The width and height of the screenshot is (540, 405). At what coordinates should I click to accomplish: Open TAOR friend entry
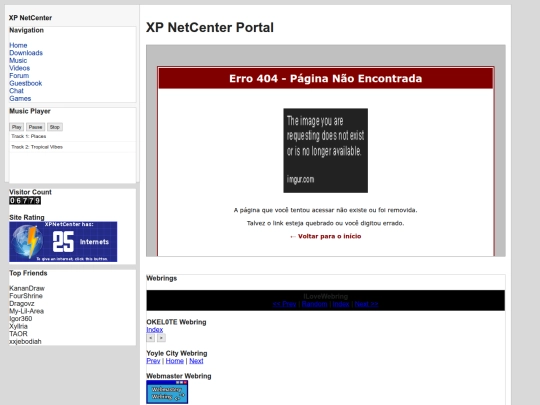[x=18, y=334]
